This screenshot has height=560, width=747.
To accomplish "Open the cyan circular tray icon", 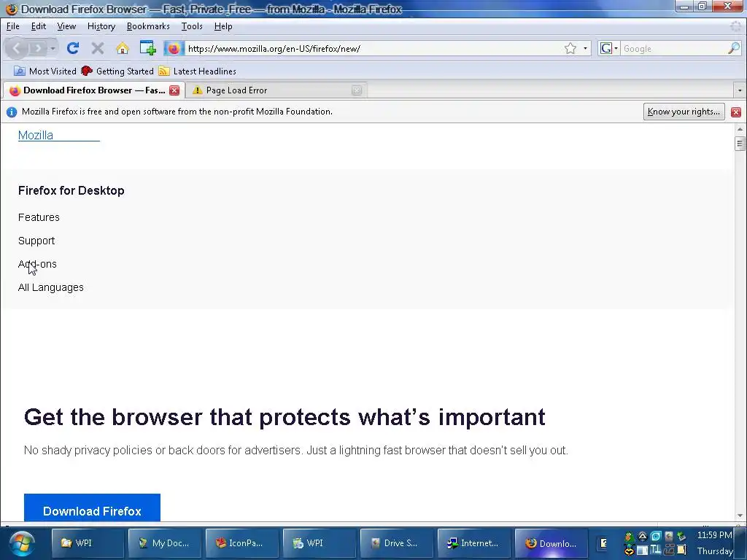I will pos(656,536).
